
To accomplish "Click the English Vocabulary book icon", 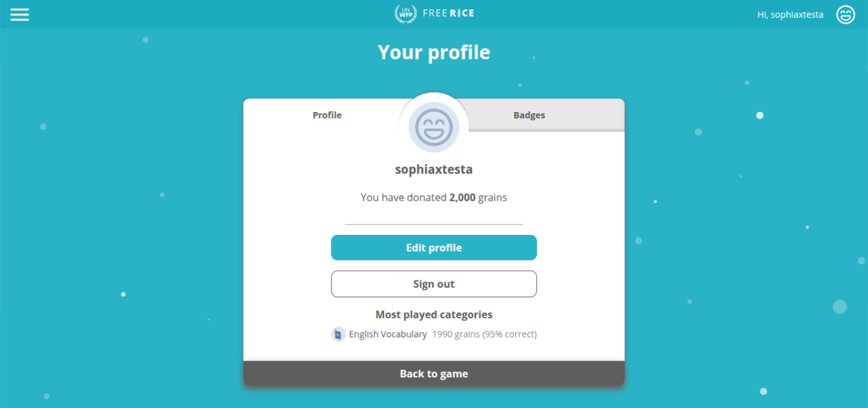I will click(338, 334).
